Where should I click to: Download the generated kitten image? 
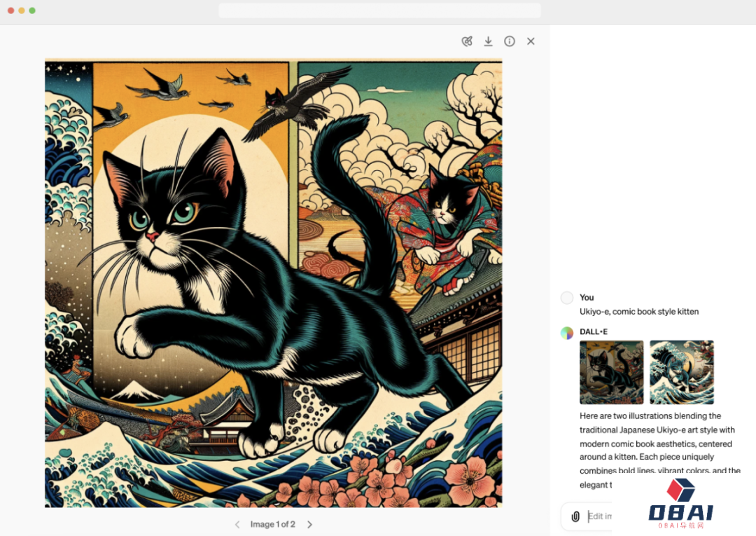(x=488, y=41)
